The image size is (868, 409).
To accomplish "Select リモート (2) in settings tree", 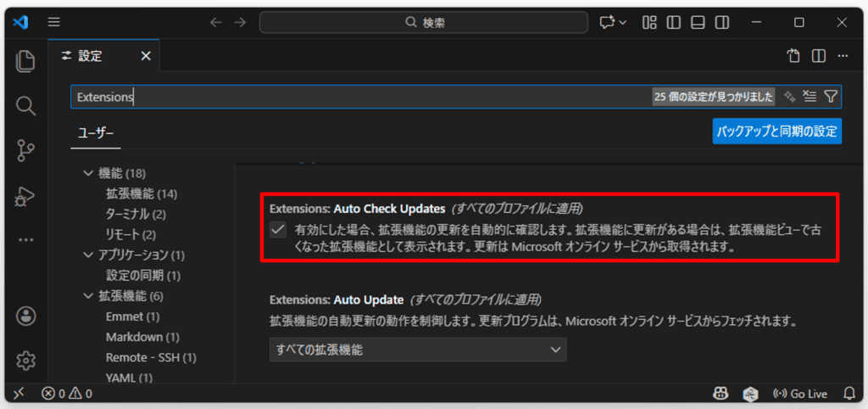I will pyautogui.click(x=131, y=234).
